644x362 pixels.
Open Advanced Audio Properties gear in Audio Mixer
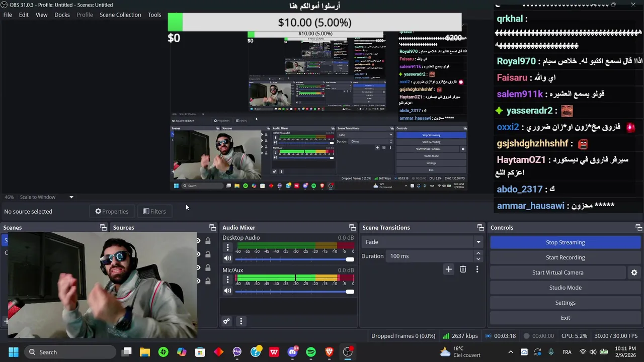point(226,321)
